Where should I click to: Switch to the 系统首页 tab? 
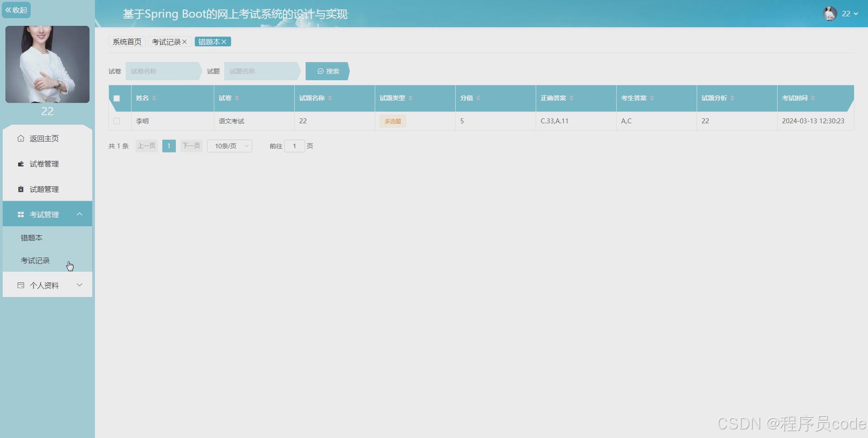127,42
